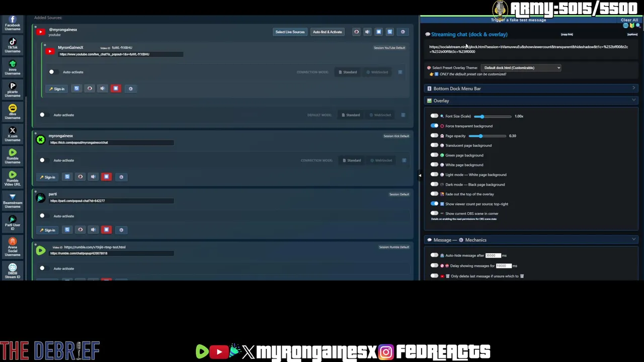Disable Force transparent background
This screenshot has height=362, width=644.
click(434, 126)
